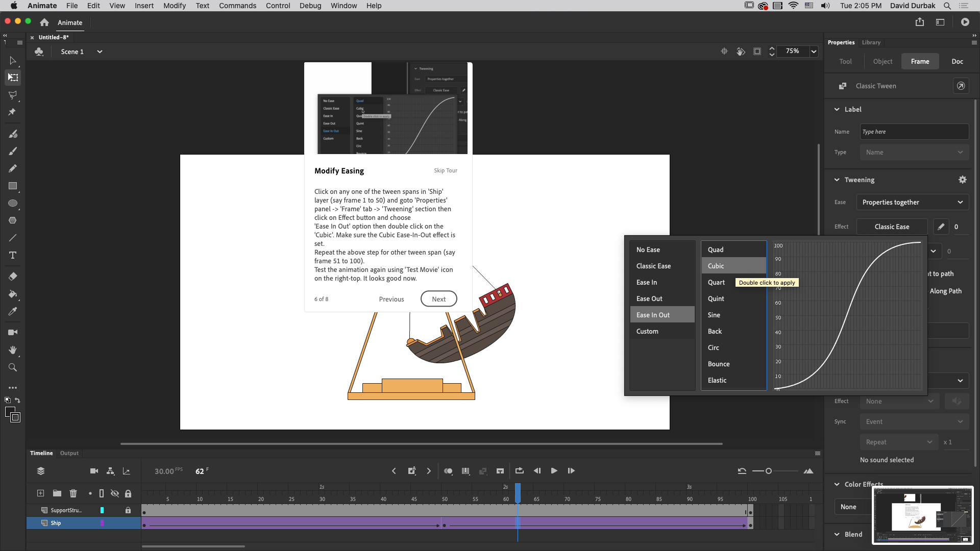This screenshot has width=980, height=551.
Task: Select the PolyStar tool
Action: [x=13, y=220]
